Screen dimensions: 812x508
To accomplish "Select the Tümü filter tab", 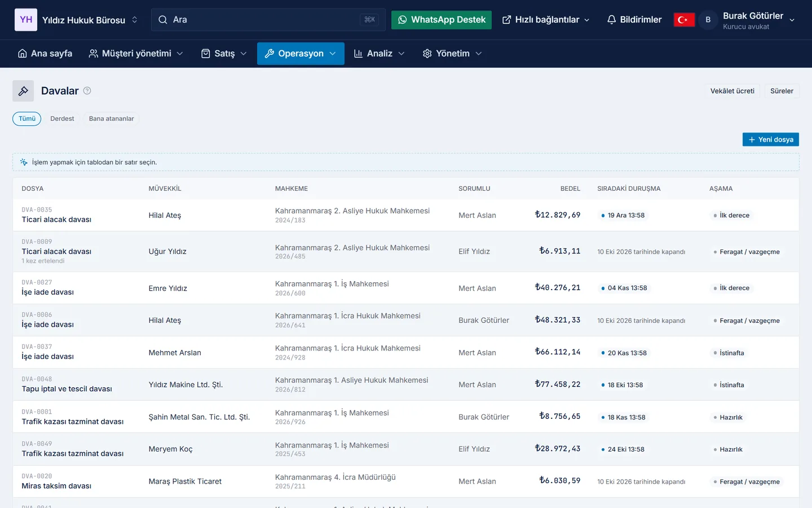I will click(27, 119).
